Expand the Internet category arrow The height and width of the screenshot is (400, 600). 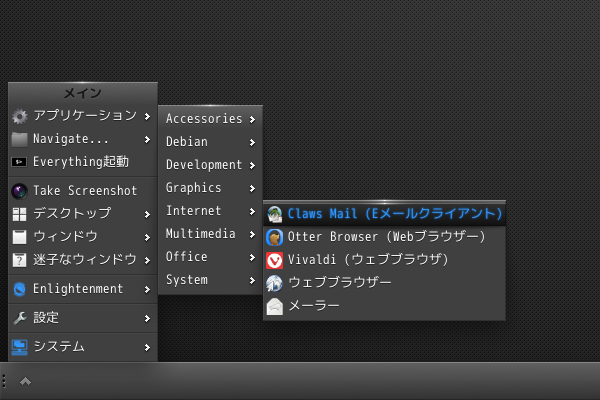pos(252,211)
